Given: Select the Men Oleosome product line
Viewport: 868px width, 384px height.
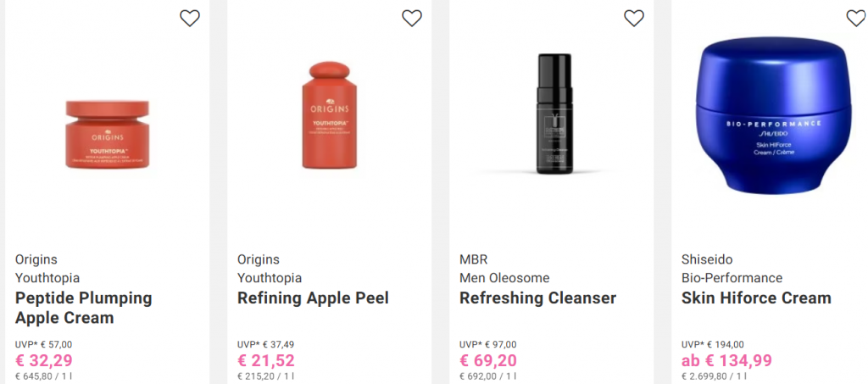Looking at the screenshot, I should pyautogui.click(x=504, y=278).
